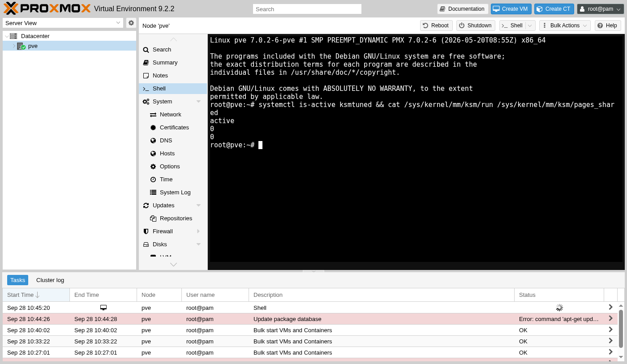Collapse the Datacenter tree node
The height and width of the screenshot is (364, 627).
(x=6, y=36)
